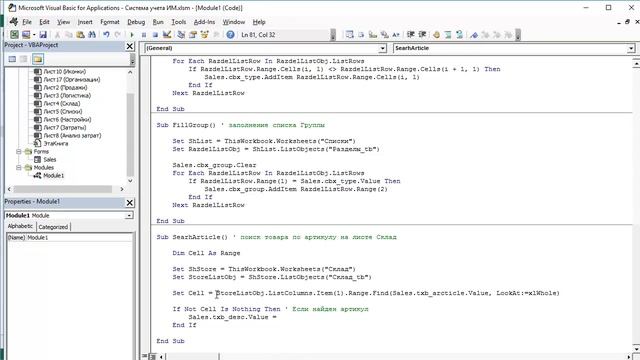Indent the selected code with the Indent icon

coord(411,35)
